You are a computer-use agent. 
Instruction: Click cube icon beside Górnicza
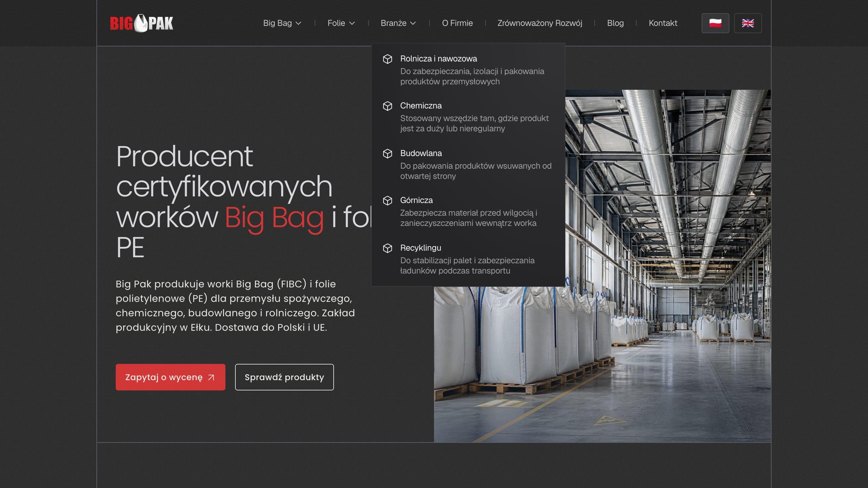pos(388,201)
